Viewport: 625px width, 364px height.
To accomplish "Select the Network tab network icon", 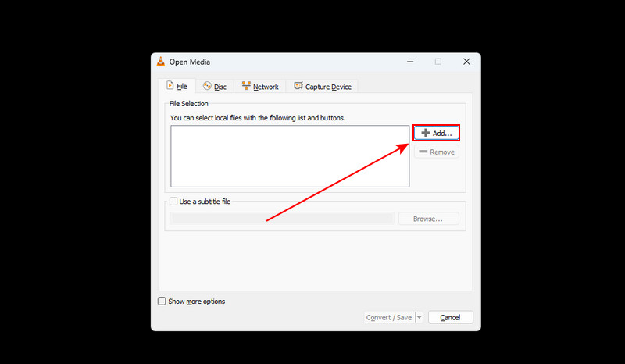I will click(246, 86).
